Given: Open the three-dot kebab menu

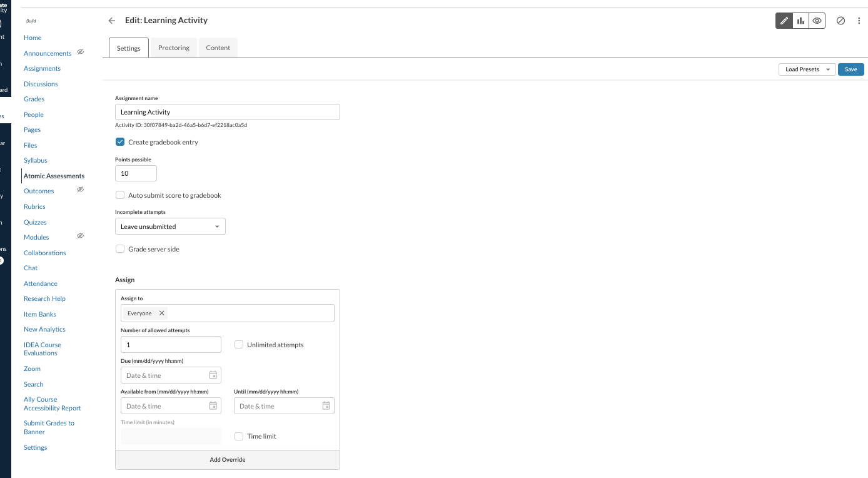Looking at the screenshot, I should 859,20.
